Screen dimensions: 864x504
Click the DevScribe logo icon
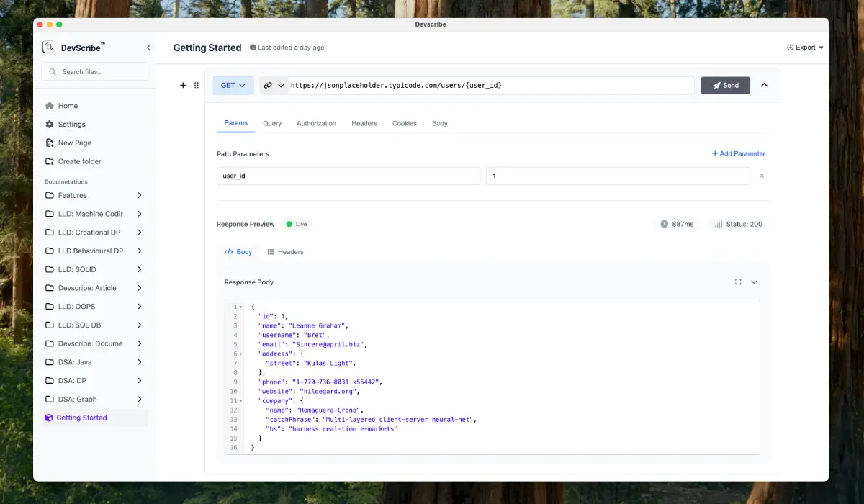[x=49, y=48]
